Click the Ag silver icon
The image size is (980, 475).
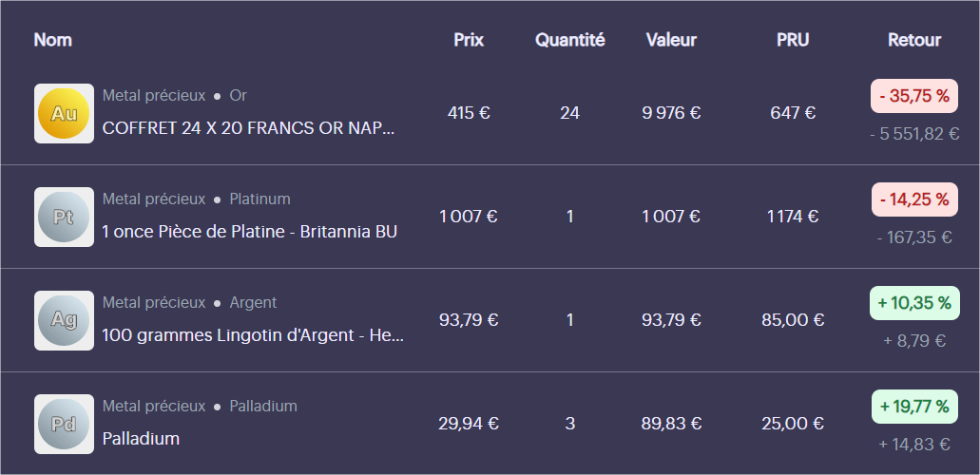[64, 321]
